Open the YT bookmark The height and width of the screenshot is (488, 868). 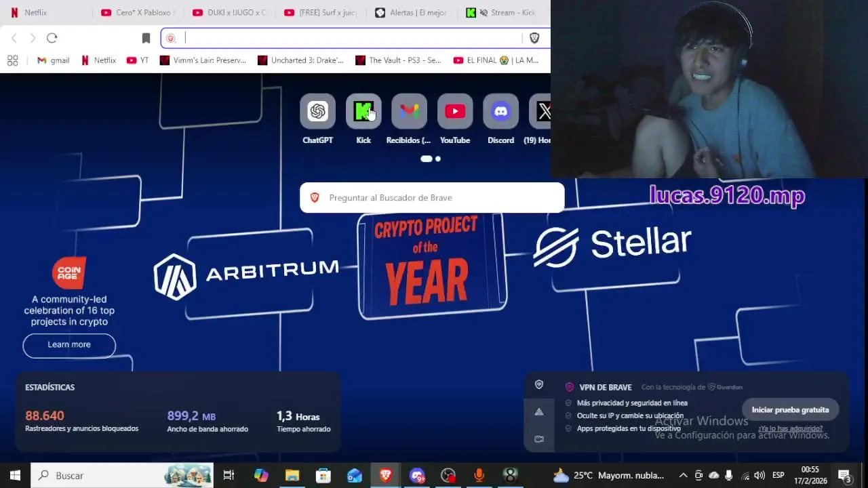(x=138, y=60)
